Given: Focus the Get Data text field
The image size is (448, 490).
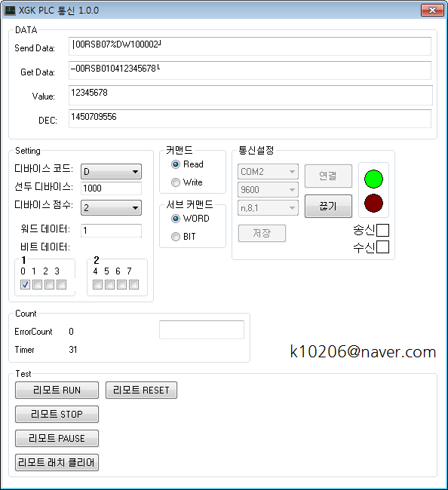Looking at the screenshot, I should tap(250, 70).
